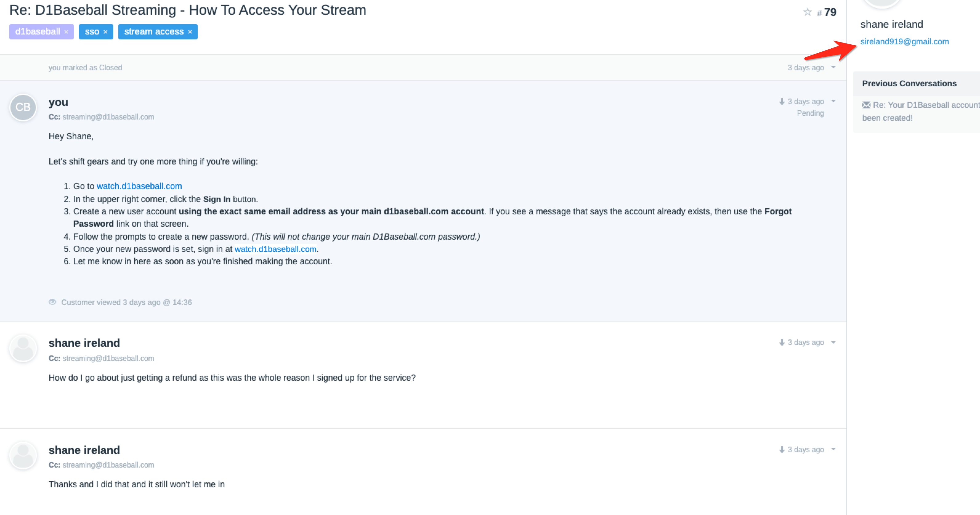Click step 4 'Follow the prompts' instruction
Image resolution: width=980 pixels, height=515 pixels.
point(277,237)
